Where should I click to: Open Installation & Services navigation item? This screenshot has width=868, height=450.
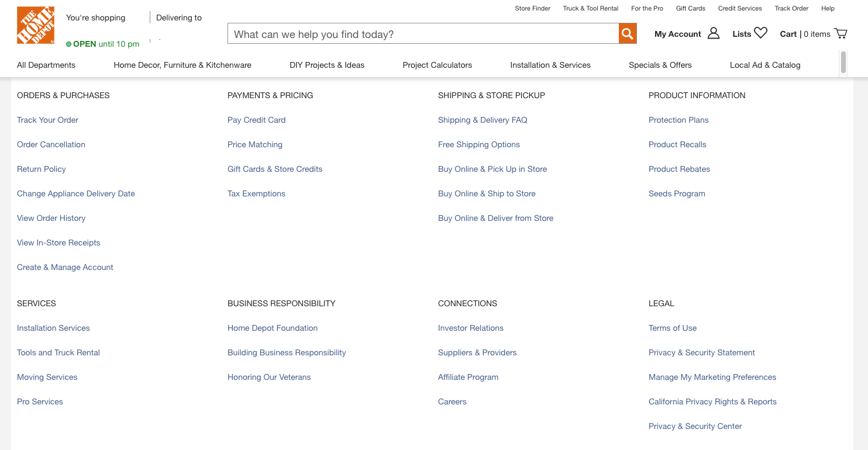click(550, 65)
